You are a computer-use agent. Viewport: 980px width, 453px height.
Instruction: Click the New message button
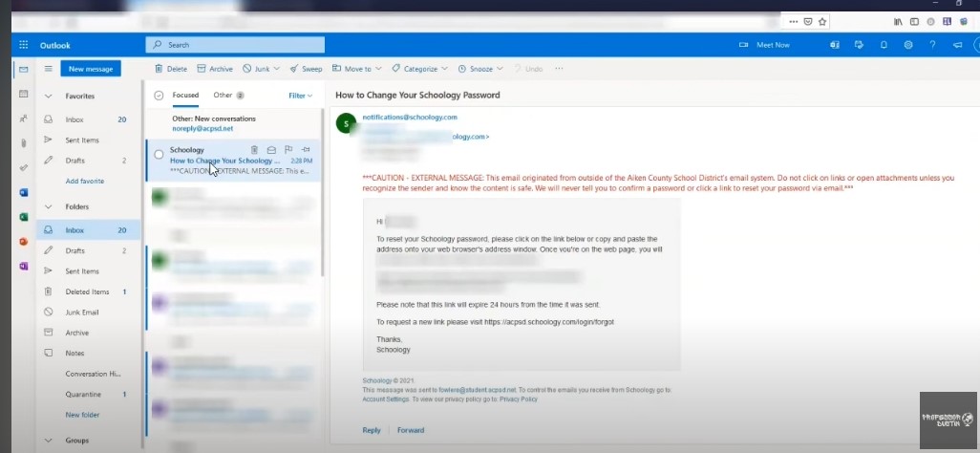[91, 69]
